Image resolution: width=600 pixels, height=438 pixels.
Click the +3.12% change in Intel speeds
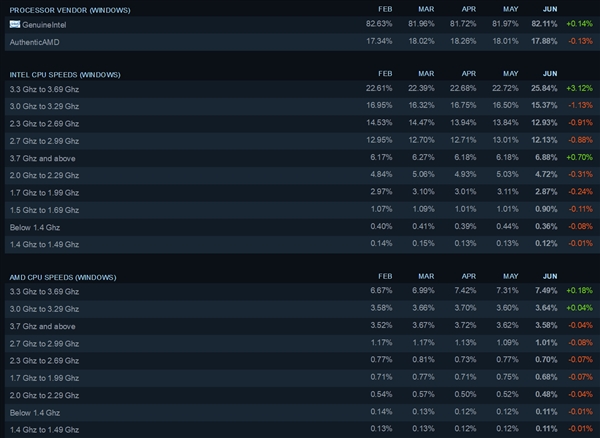579,87
